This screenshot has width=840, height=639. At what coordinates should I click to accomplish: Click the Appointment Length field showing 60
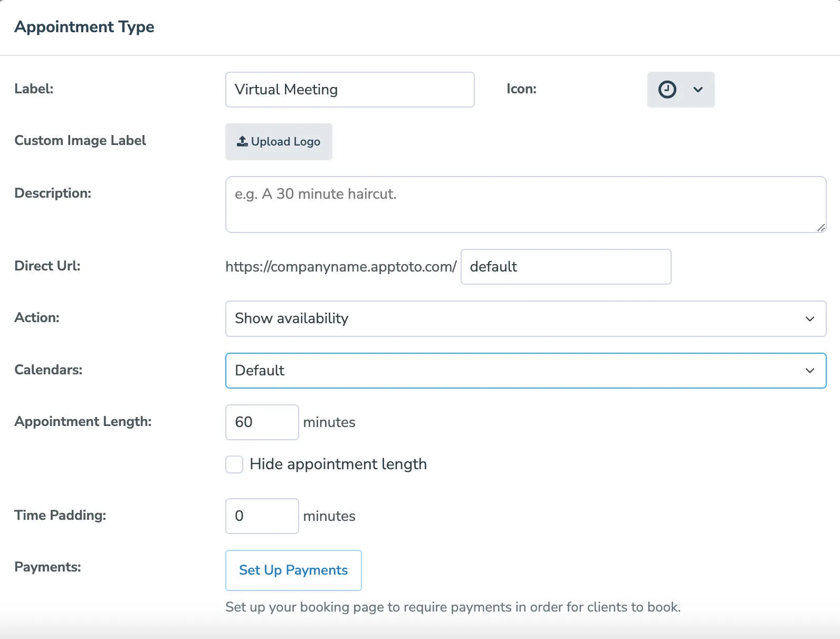click(262, 422)
